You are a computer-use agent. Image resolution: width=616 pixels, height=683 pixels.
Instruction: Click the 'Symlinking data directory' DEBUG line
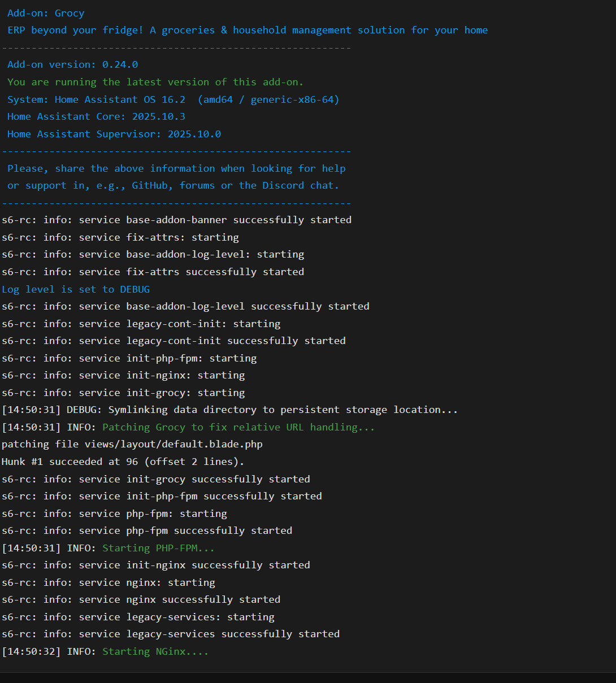229,410
